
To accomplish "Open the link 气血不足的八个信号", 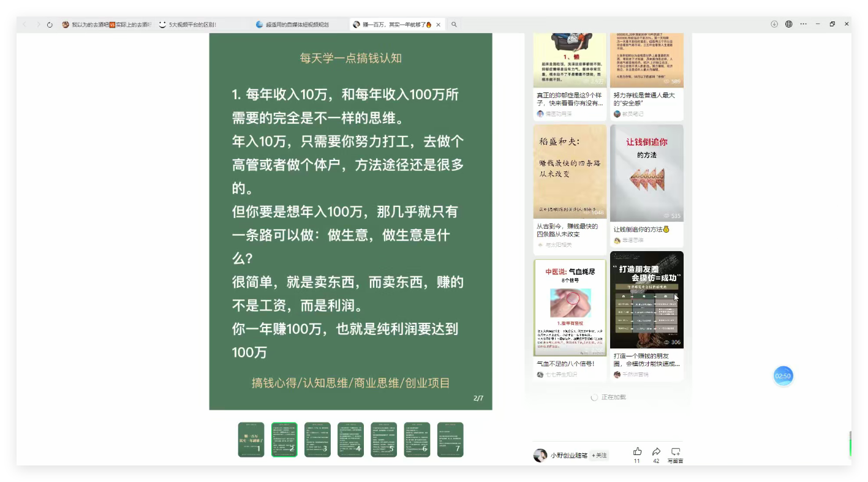I will [x=566, y=364].
